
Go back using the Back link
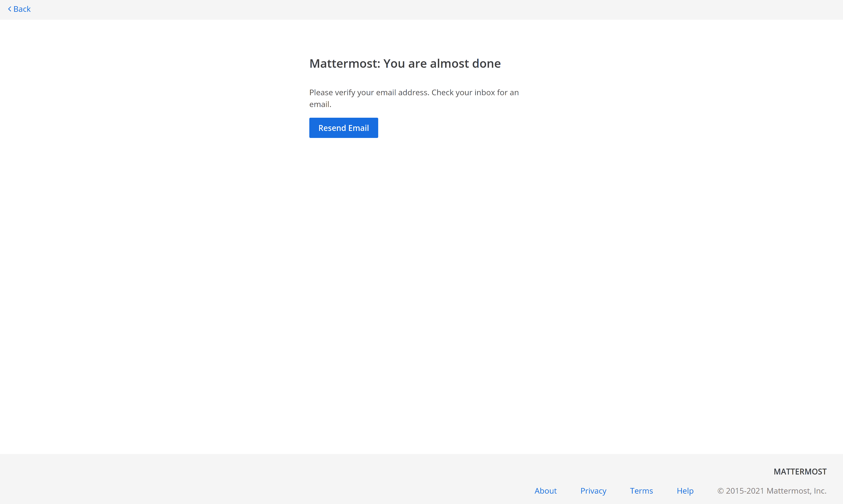coord(19,9)
